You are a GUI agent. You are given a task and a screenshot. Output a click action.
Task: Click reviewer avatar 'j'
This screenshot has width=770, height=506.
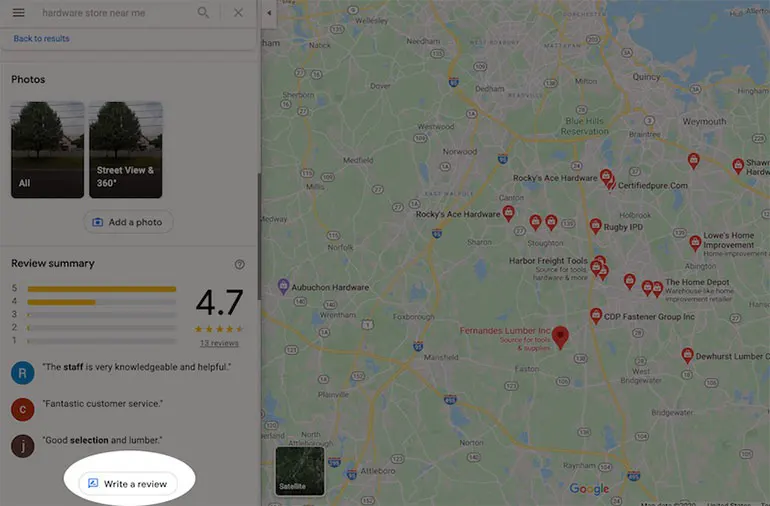point(23,446)
